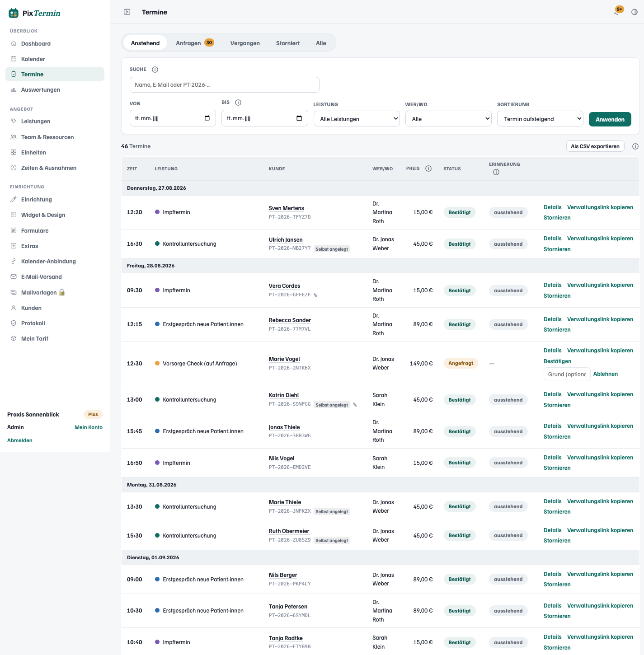Click info icon next to BIS label
644x655 pixels.
[238, 103]
